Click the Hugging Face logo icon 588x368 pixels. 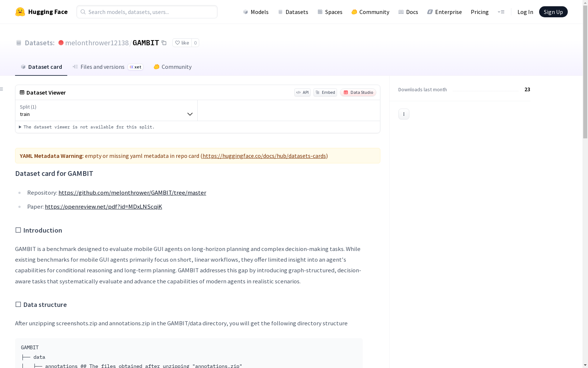tap(20, 12)
